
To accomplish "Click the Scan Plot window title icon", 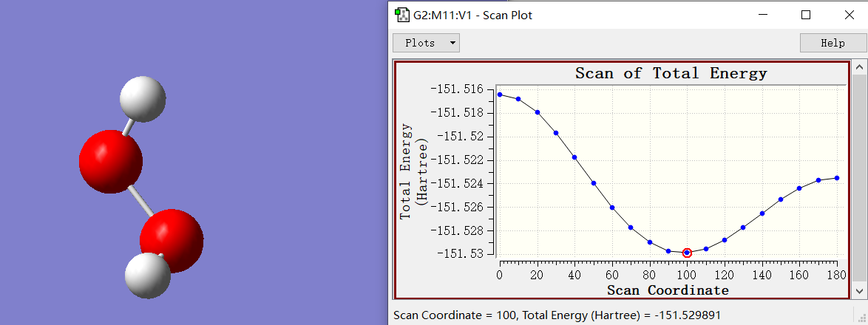I will coord(402,15).
